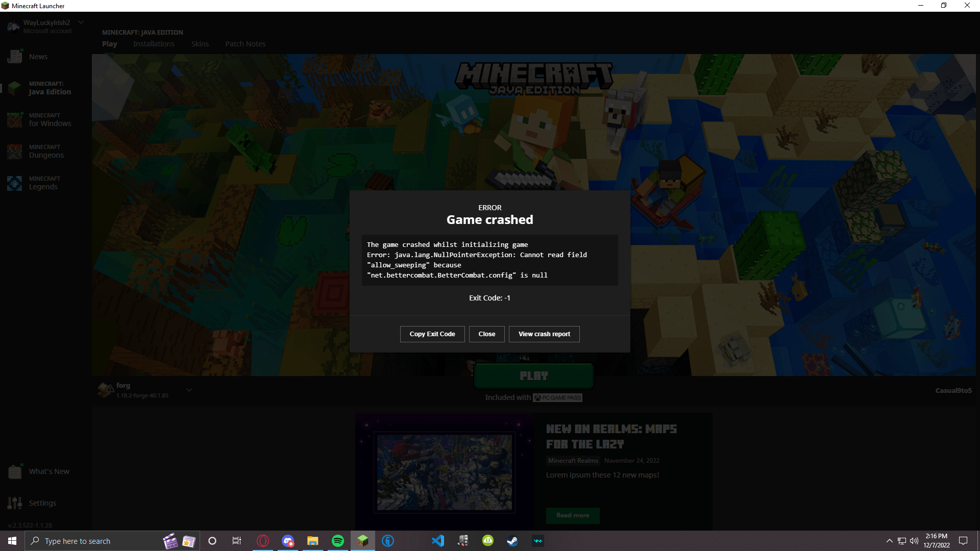
Task: Open the Realms maps news thumbnail
Action: coord(445,472)
